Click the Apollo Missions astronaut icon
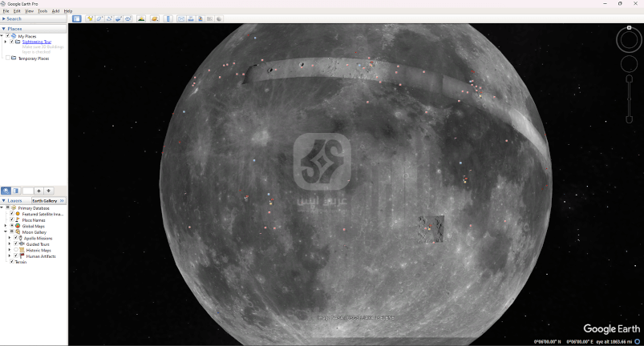 click(x=21, y=238)
